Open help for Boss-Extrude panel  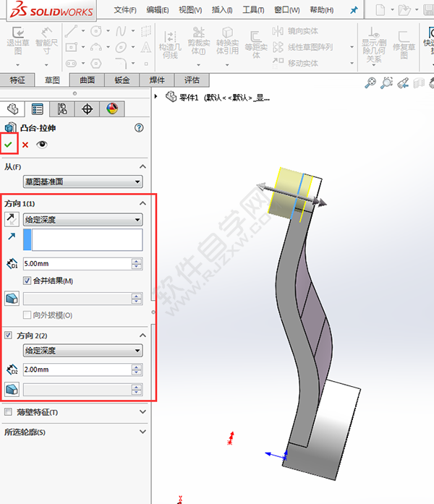tap(139, 128)
